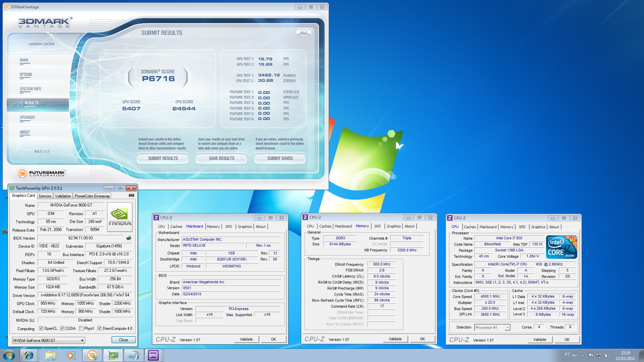
Task: Launch Internet Explorer from taskbar
Action: 29,355
